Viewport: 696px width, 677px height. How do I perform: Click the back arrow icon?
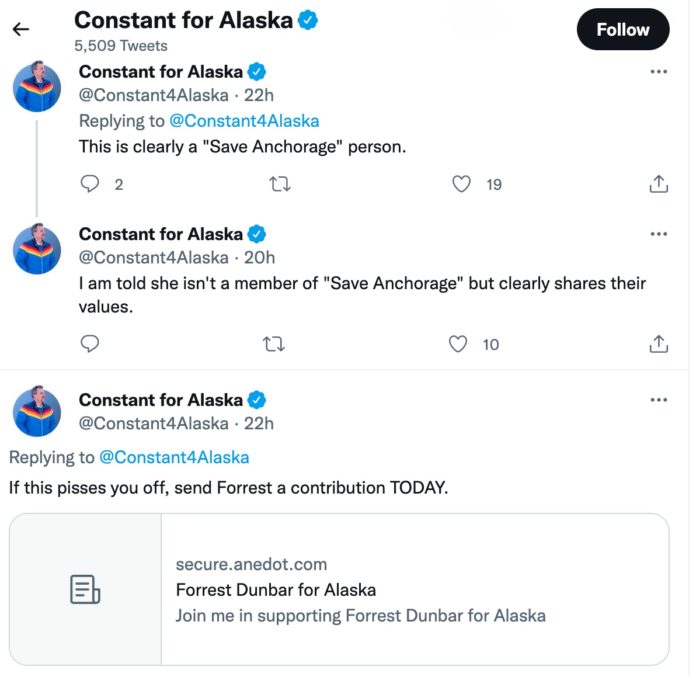[20, 29]
